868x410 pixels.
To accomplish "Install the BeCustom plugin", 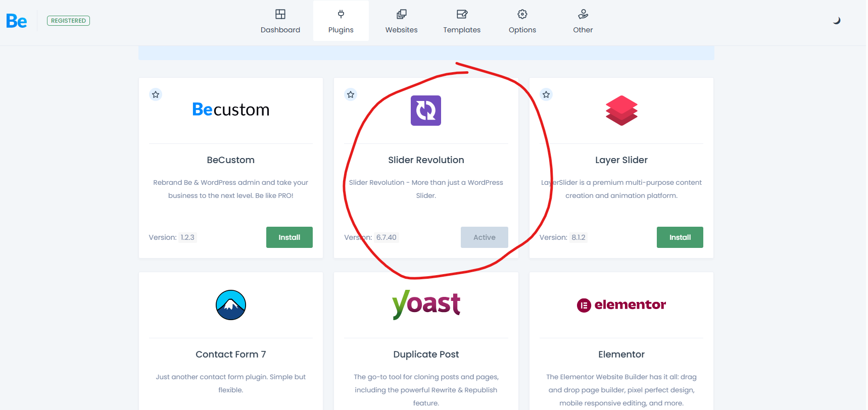I will pyautogui.click(x=289, y=237).
